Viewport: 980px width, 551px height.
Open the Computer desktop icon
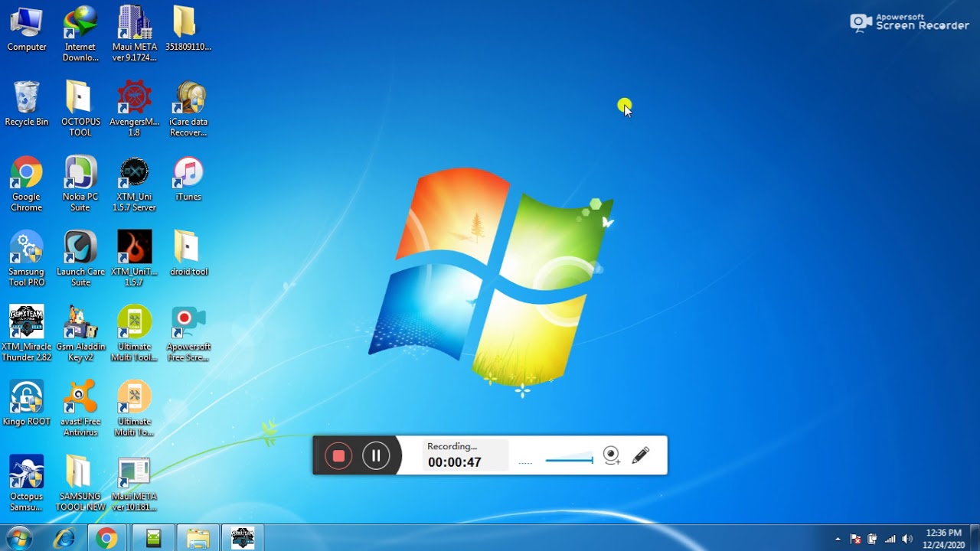27,29
